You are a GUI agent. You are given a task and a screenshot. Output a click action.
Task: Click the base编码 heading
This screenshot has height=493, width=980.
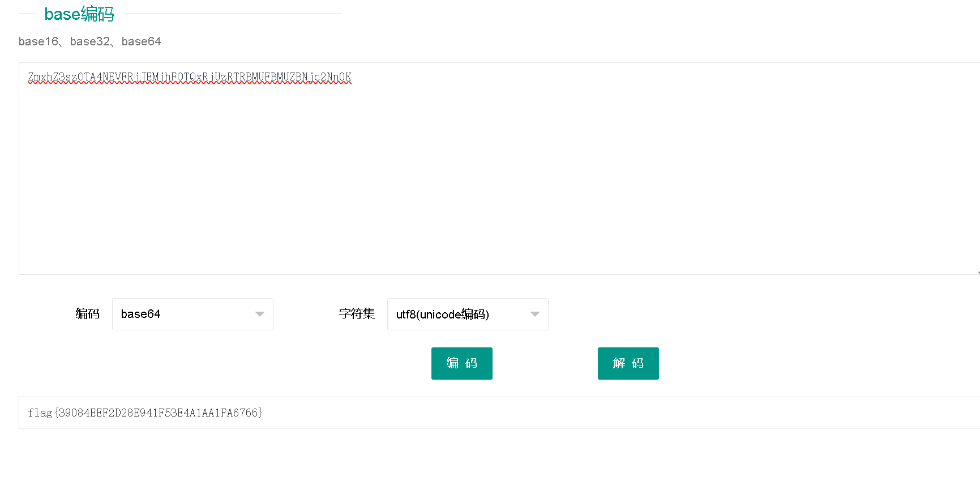[79, 14]
